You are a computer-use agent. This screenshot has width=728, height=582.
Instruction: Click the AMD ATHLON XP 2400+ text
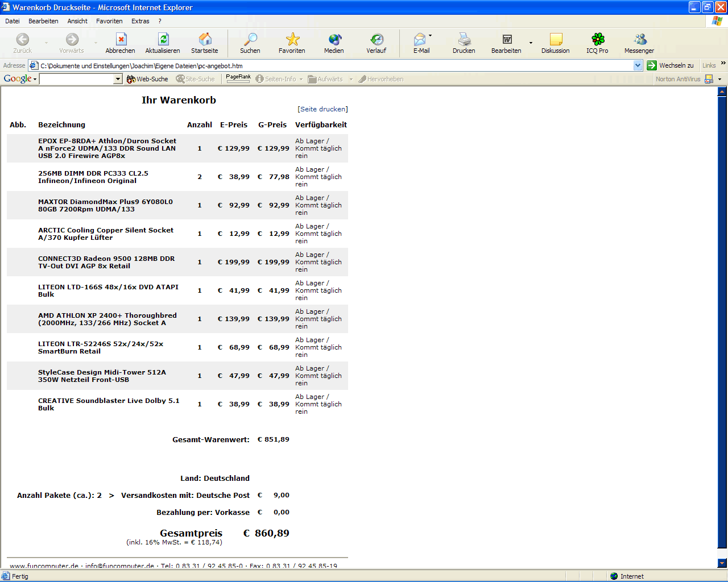pos(107,319)
